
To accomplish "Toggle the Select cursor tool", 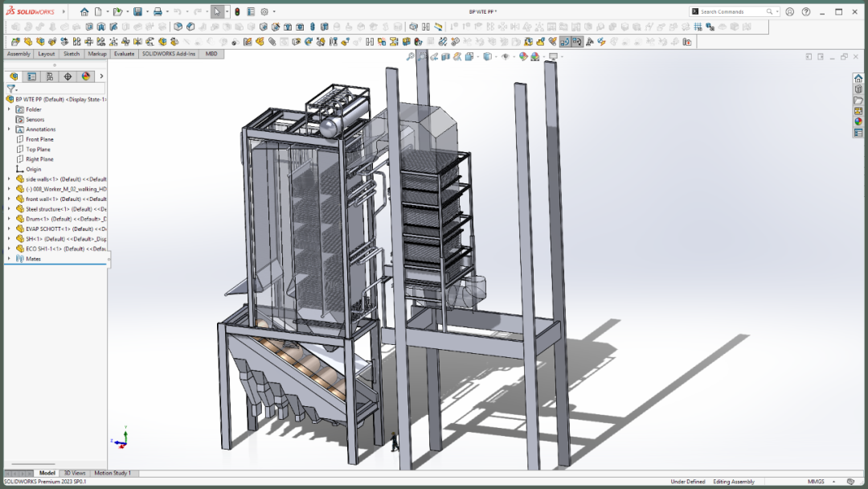I will pos(217,11).
